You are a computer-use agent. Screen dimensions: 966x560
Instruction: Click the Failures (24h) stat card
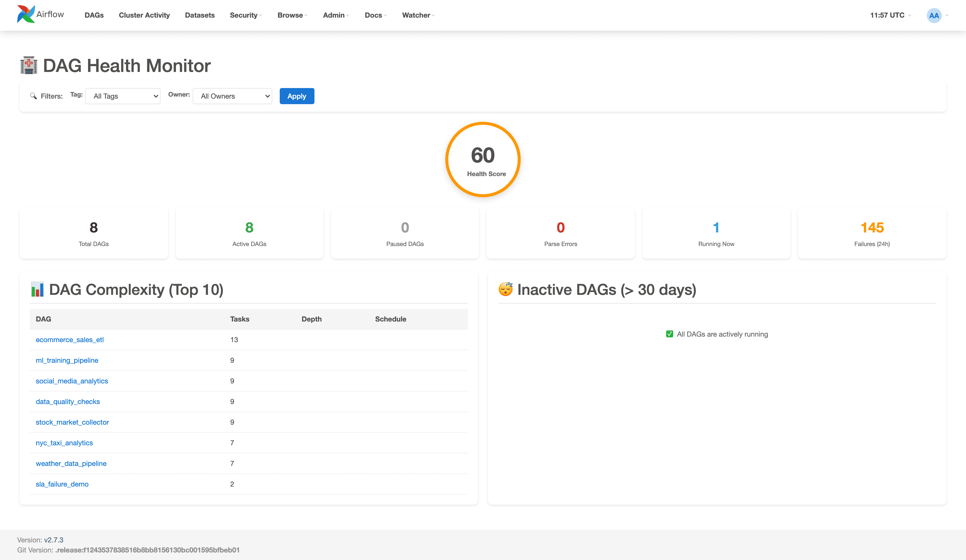coord(872,233)
